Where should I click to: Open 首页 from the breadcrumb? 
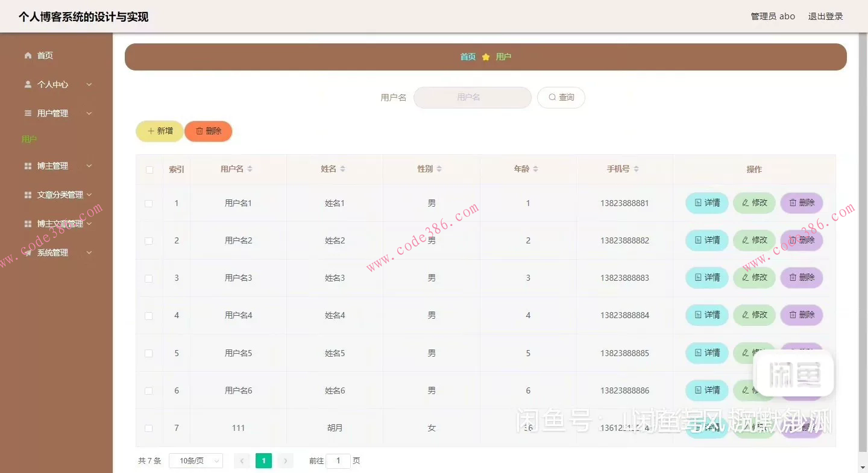point(467,56)
